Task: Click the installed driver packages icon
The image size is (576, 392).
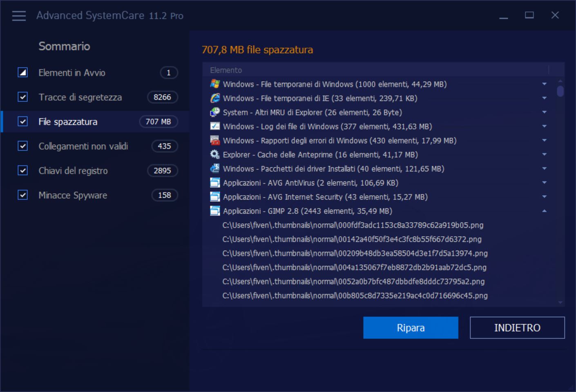Action: pyautogui.click(x=215, y=169)
